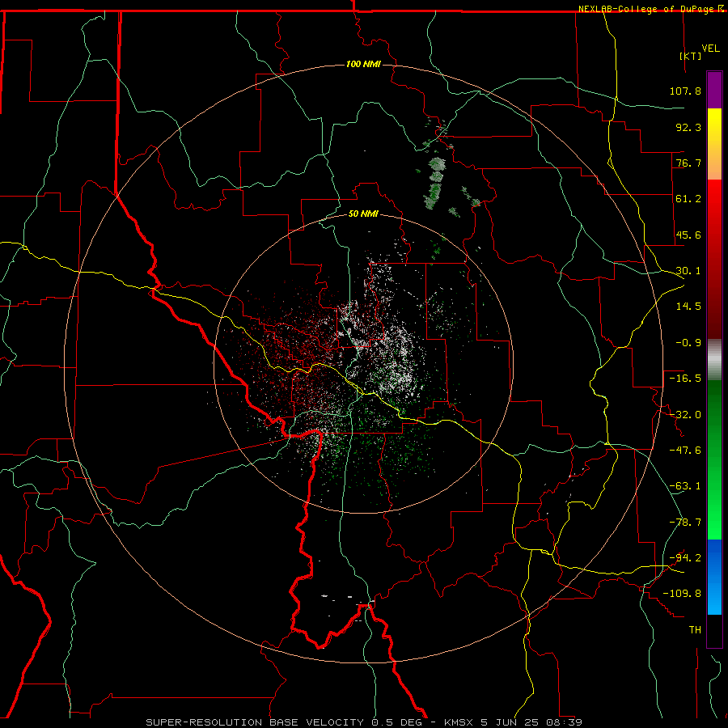Click the 08:39 timestamp in caption
The height and width of the screenshot is (728, 728).
(563, 722)
